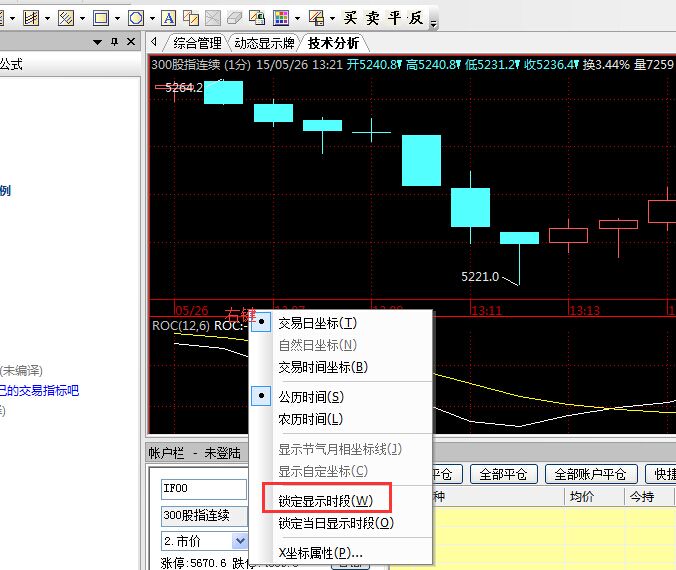Click the 全部账户平仓 button

[x=590, y=474]
